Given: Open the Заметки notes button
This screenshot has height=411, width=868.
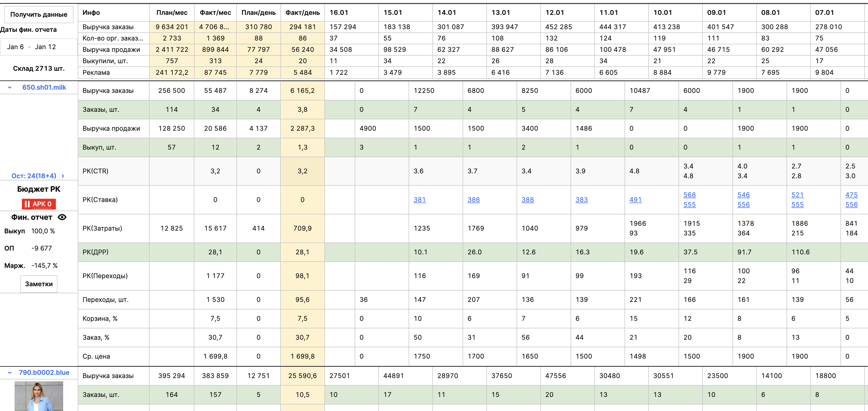Looking at the screenshot, I should click(x=39, y=284).
